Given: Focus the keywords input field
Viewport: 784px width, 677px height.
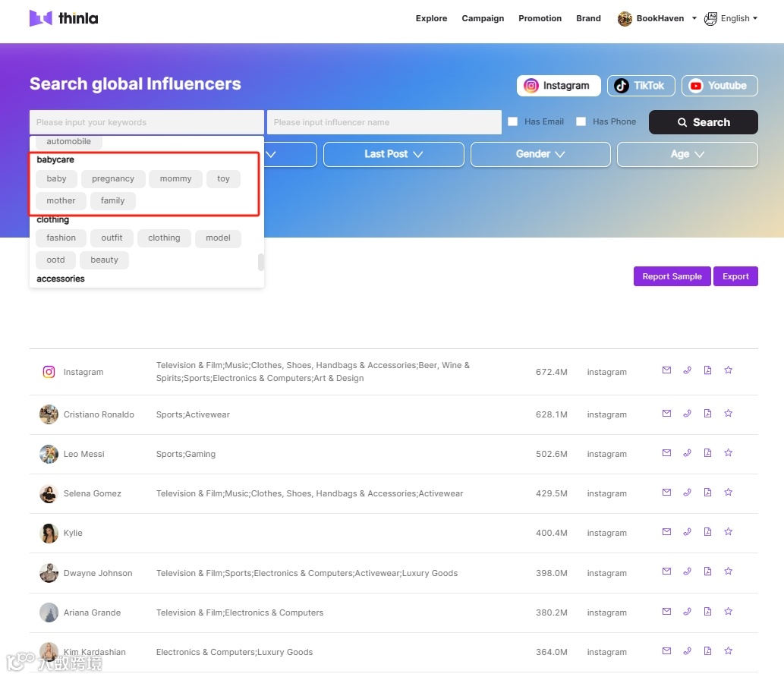Looking at the screenshot, I should coord(146,122).
